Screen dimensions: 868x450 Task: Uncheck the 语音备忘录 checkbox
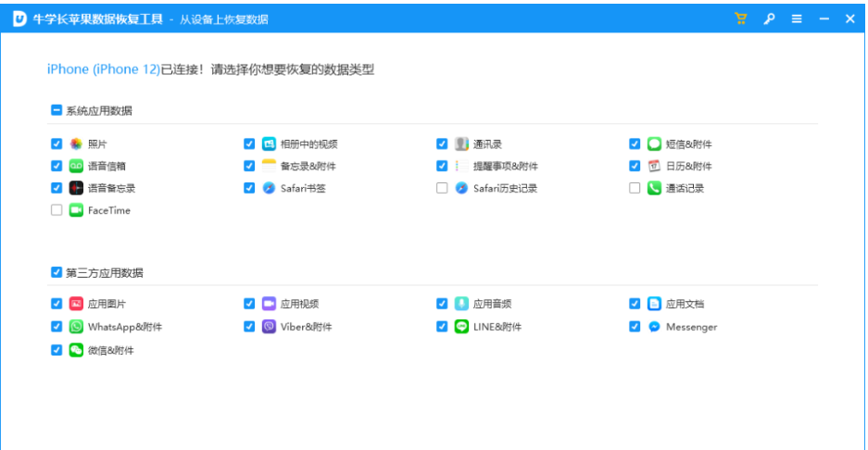57,188
